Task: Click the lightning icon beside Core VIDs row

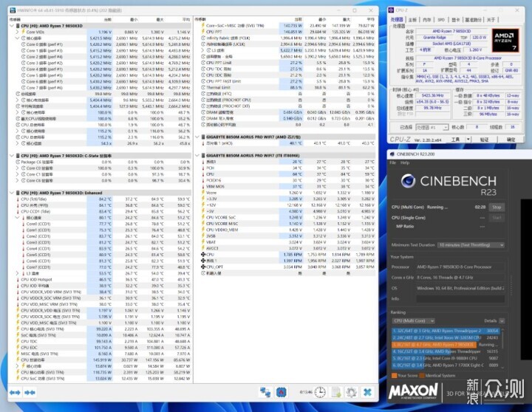Action: tap(24, 32)
